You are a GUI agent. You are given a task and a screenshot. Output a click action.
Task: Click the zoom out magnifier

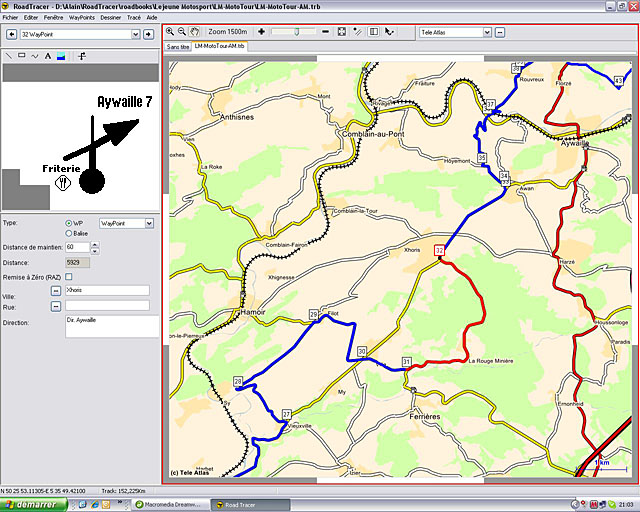tap(182, 31)
